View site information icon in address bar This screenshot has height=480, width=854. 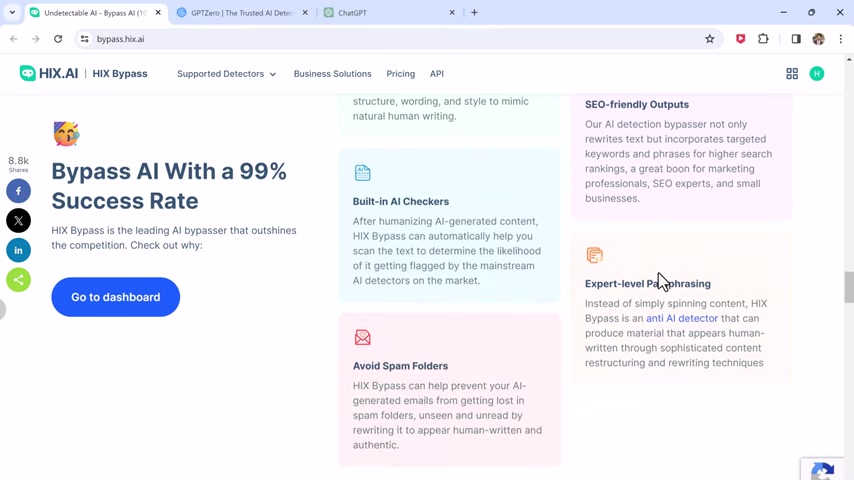coord(84,39)
